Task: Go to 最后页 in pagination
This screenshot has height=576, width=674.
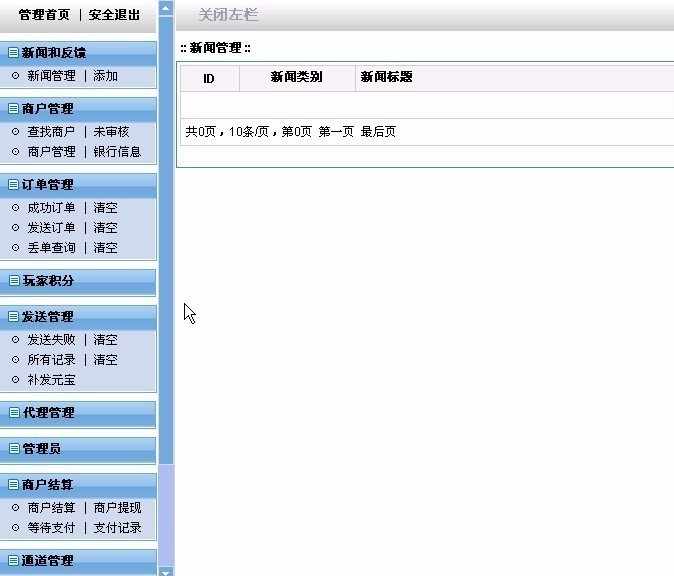Action: (x=378, y=132)
